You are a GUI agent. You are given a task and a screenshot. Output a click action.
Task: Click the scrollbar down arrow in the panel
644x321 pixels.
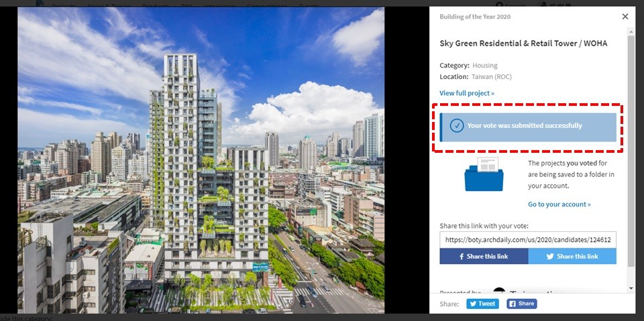coord(631,289)
